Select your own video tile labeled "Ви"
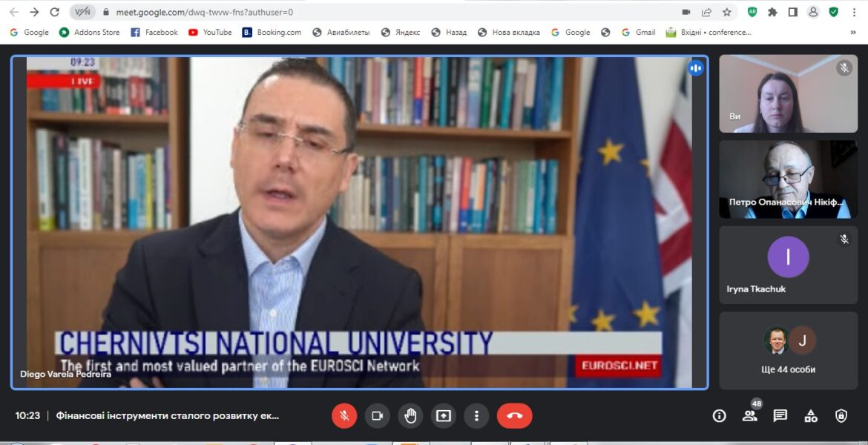 click(789, 93)
